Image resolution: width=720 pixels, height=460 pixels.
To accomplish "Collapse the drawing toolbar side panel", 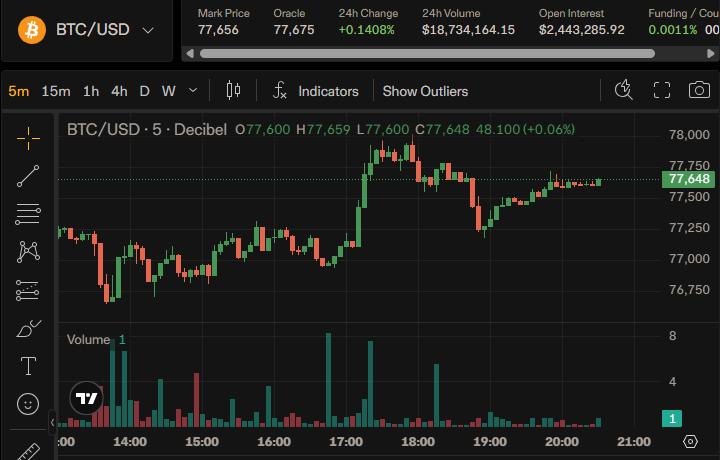I will [52, 422].
